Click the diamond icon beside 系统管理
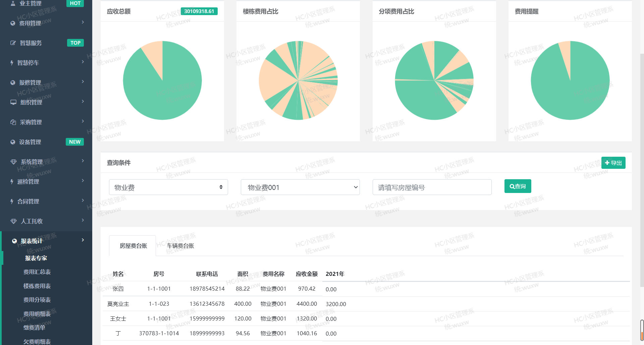Image resolution: width=644 pixels, height=345 pixels. click(13, 162)
